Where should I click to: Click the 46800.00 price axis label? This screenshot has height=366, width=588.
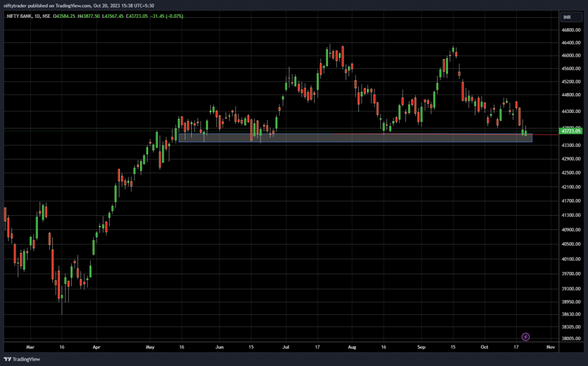point(571,30)
